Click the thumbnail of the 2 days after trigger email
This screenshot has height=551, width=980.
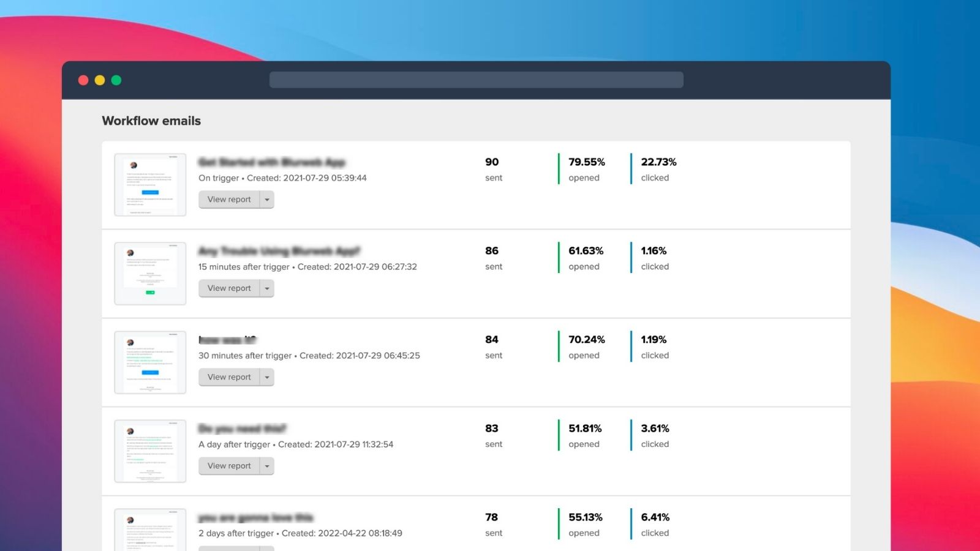point(150,530)
